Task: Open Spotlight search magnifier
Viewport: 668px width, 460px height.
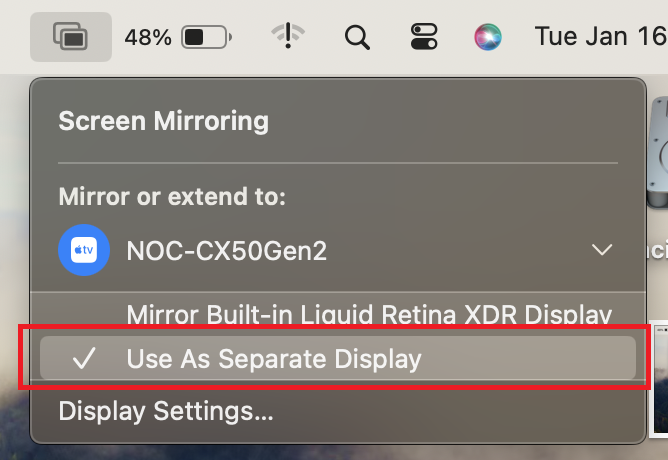Action: (357, 38)
